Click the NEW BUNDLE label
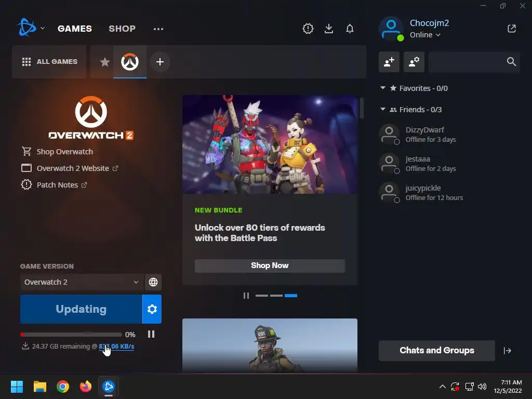Viewport: 532px width, 399px height. coord(219,210)
